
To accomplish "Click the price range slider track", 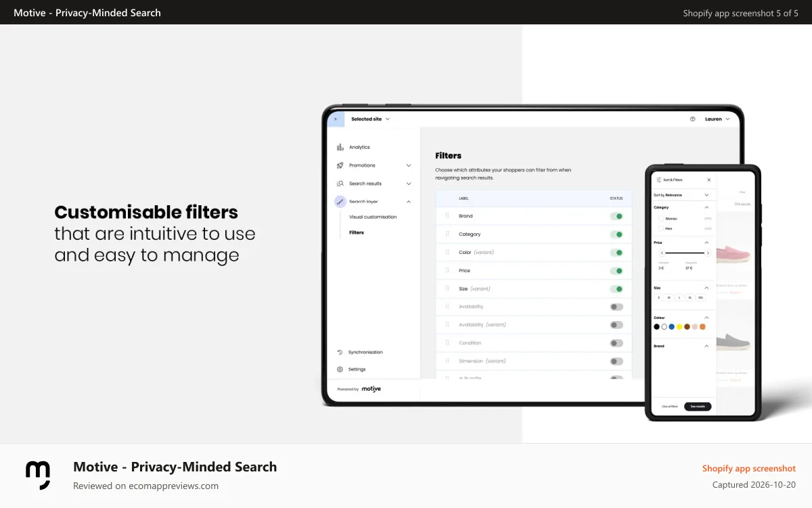I will (685, 253).
